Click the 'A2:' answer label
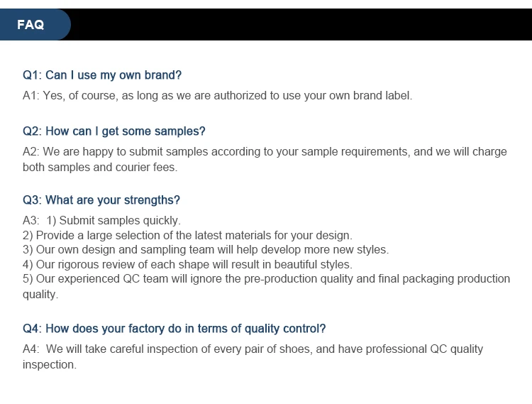Image resolution: width=532 pixels, height=404 pixels. click(31, 152)
